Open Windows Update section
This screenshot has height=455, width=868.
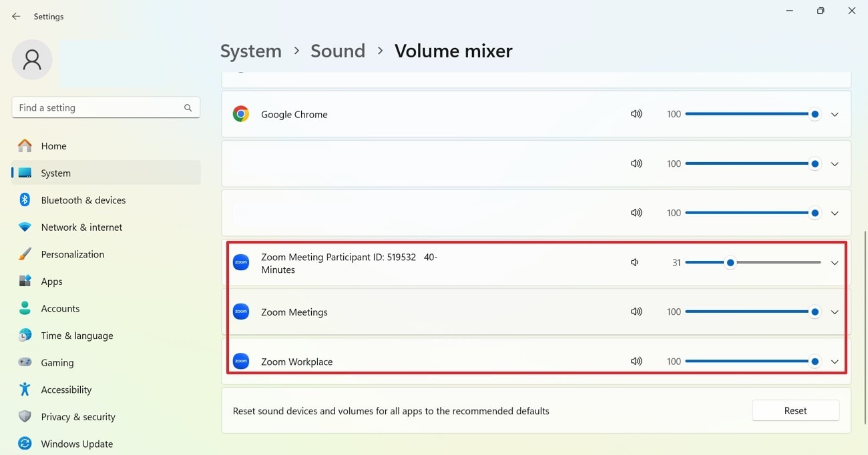[77, 444]
